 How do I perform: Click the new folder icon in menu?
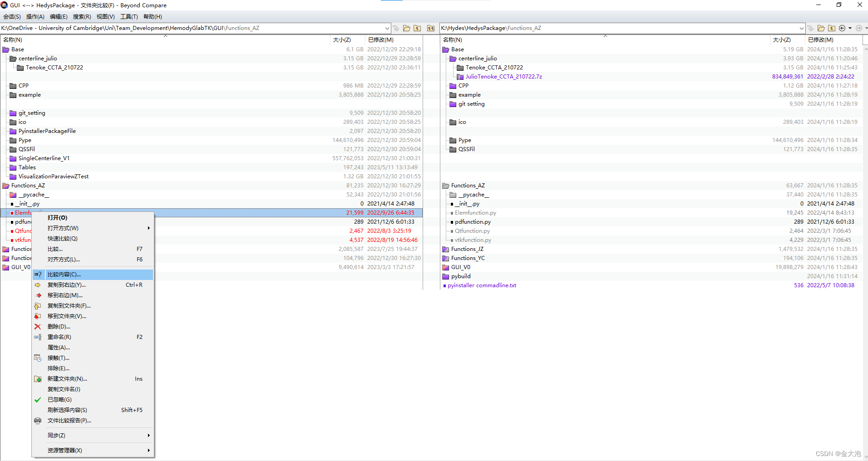(x=38, y=379)
